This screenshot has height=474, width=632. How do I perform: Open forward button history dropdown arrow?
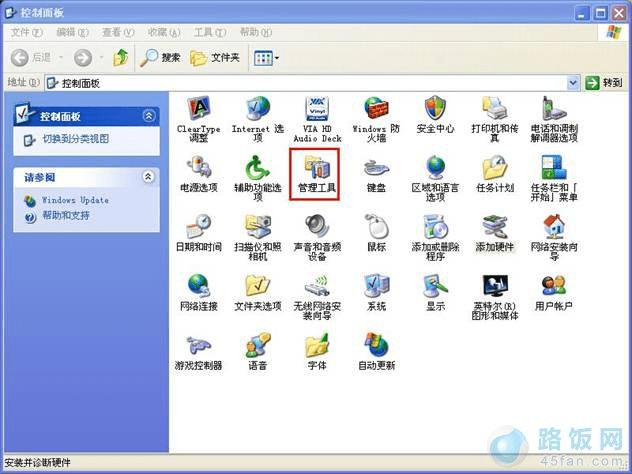coord(101,58)
